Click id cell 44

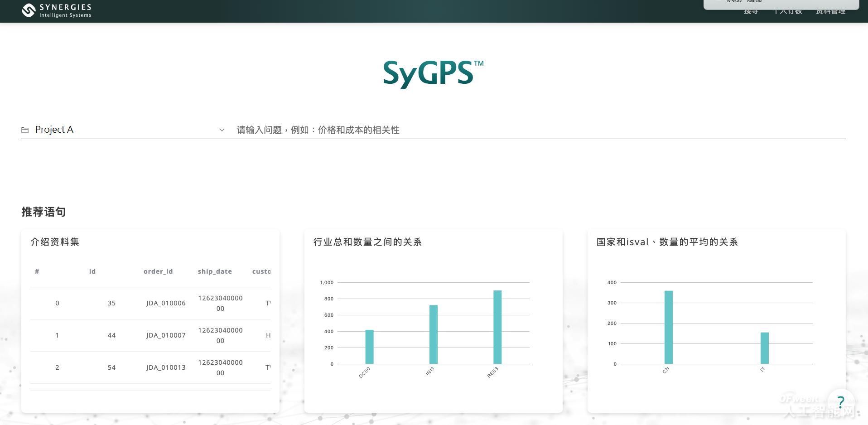[x=111, y=335]
